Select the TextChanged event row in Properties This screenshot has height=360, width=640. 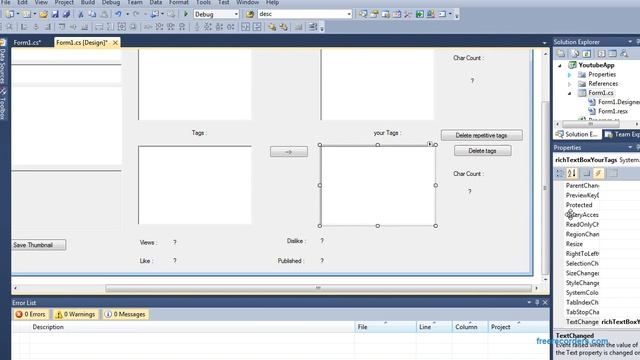click(599, 322)
